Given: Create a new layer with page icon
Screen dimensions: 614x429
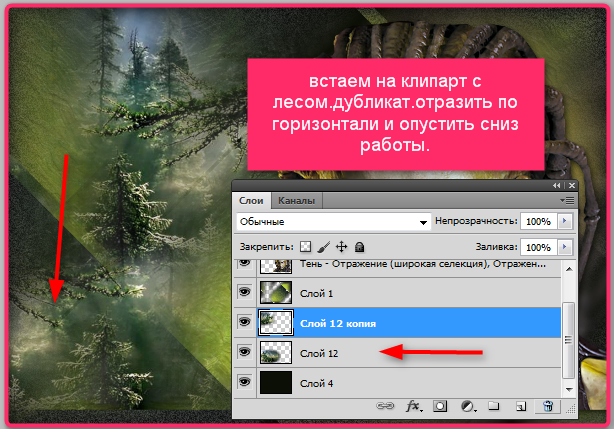Looking at the screenshot, I should 520,406.
